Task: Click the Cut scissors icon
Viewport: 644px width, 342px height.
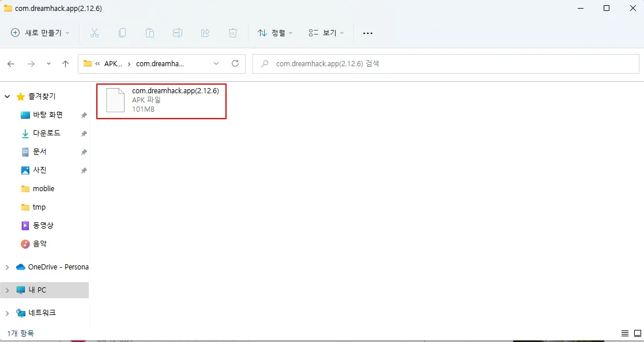Action: pos(95,33)
